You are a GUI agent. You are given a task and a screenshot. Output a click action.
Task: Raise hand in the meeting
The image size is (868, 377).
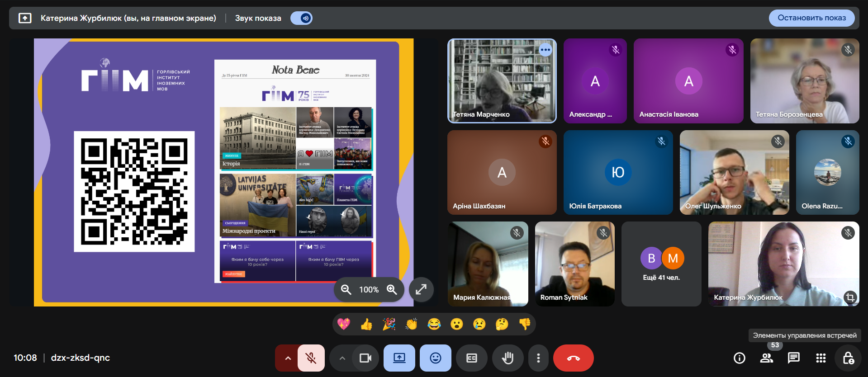[508, 358]
